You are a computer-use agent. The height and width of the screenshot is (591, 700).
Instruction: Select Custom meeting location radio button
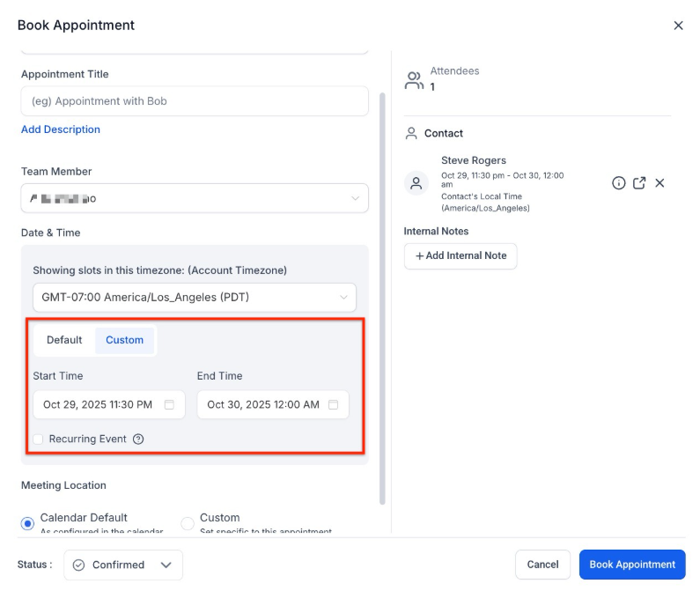tap(188, 523)
